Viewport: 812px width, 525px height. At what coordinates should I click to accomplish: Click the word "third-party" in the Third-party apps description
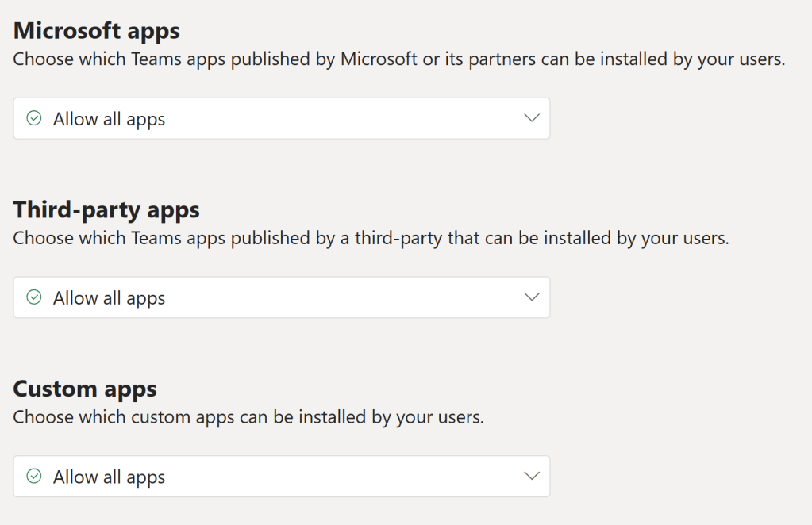pyautogui.click(x=401, y=238)
